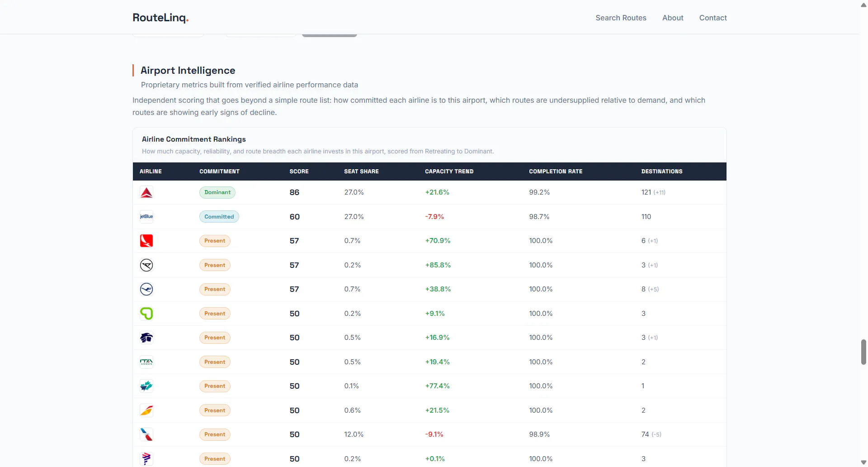Click the 8 (+5) destinations value
Screen dimensions: 868x467
click(650, 289)
